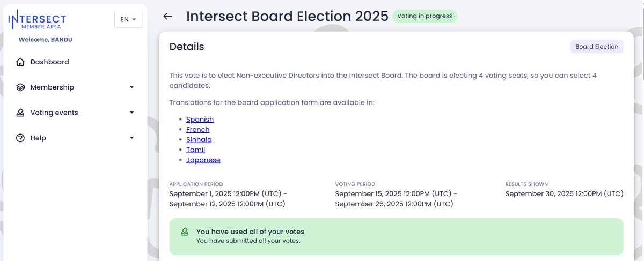Click the Help question mark icon
Screen dimensions: 644x261
(x=20, y=138)
